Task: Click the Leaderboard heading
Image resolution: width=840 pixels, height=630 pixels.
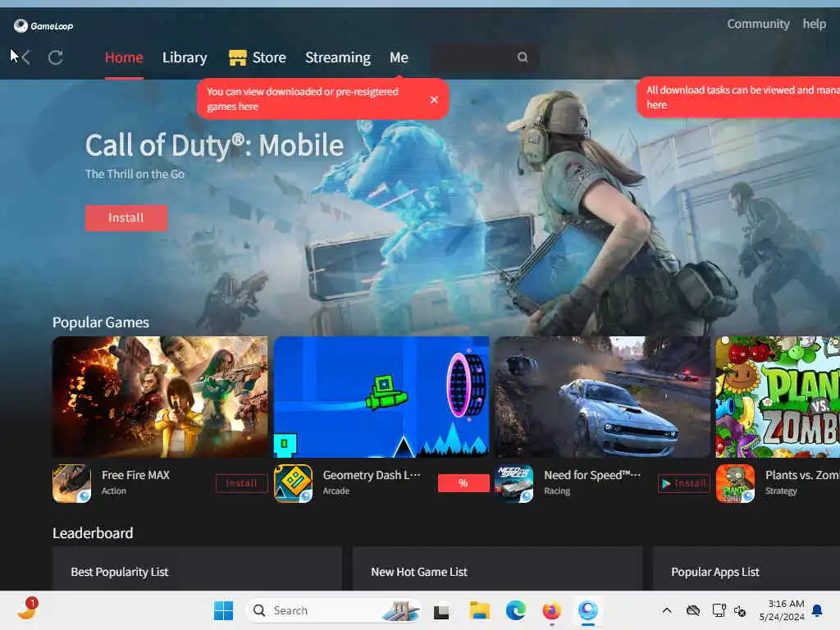Action: tap(93, 533)
